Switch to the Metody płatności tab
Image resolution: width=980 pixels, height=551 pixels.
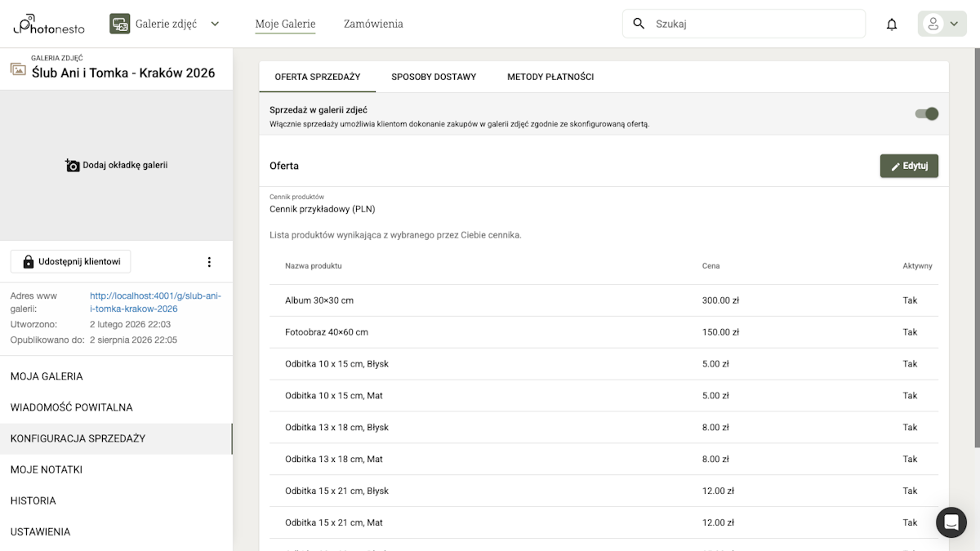click(550, 77)
